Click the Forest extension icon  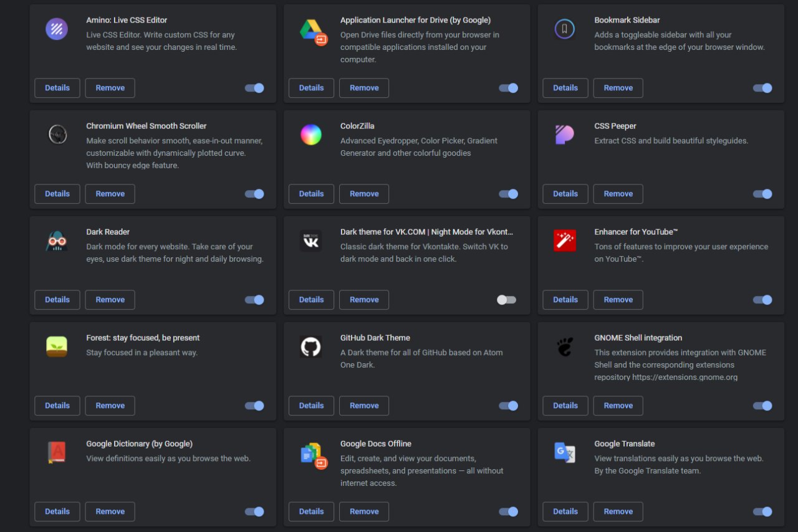(57, 346)
